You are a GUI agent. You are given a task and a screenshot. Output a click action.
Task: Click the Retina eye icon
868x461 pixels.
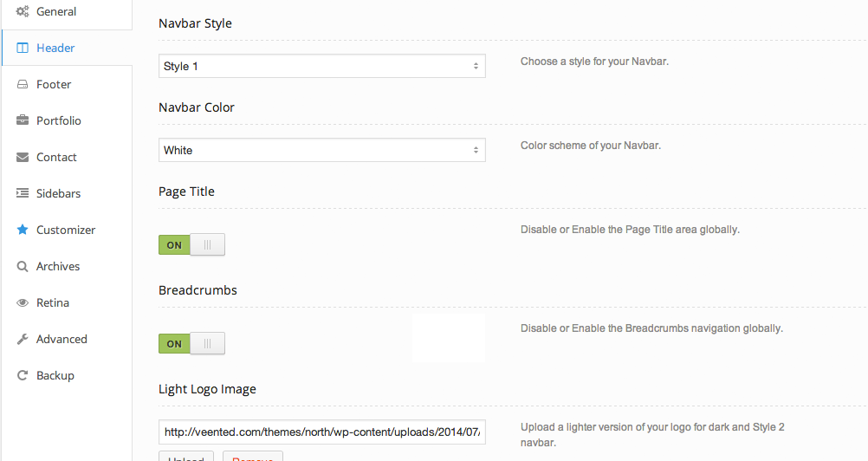tap(23, 302)
